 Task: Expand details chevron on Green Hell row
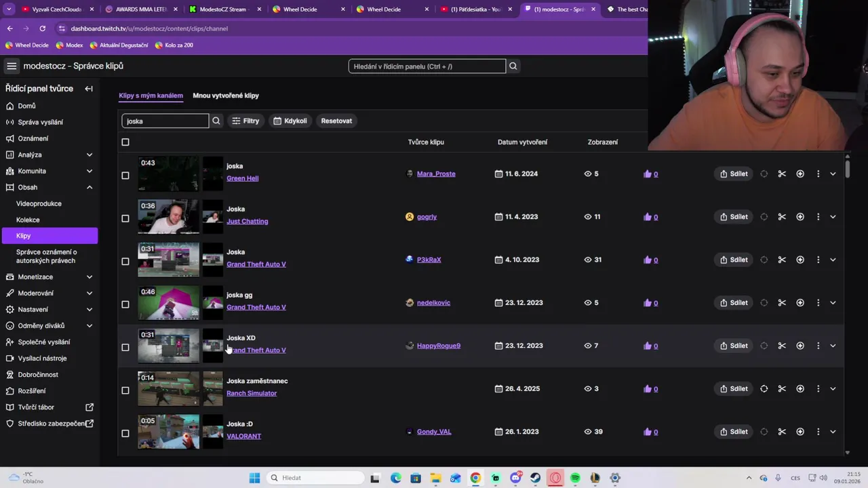point(833,174)
